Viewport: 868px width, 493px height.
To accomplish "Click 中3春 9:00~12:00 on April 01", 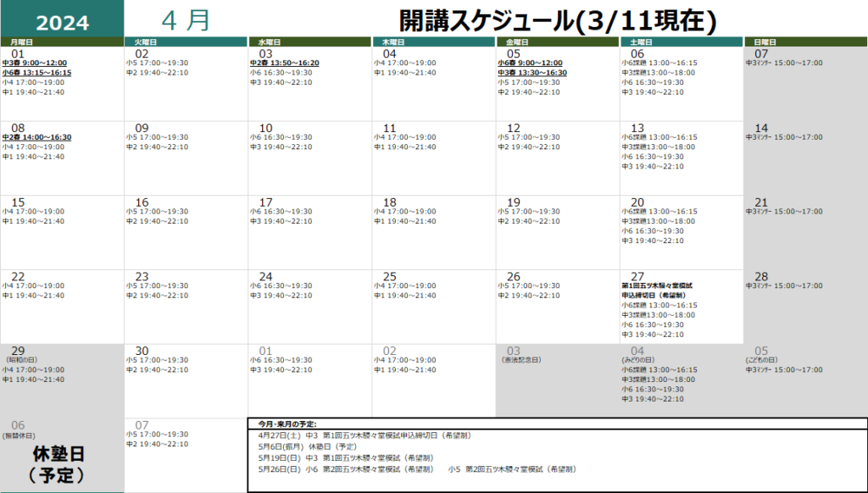I will pyautogui.click(x=35, y=63).
